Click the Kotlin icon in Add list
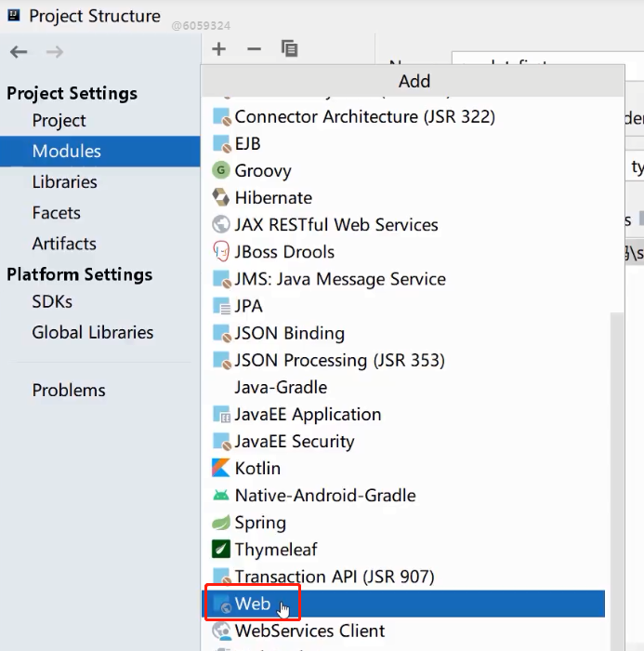Viewport: 644px width, 651px height. [221, 468]
